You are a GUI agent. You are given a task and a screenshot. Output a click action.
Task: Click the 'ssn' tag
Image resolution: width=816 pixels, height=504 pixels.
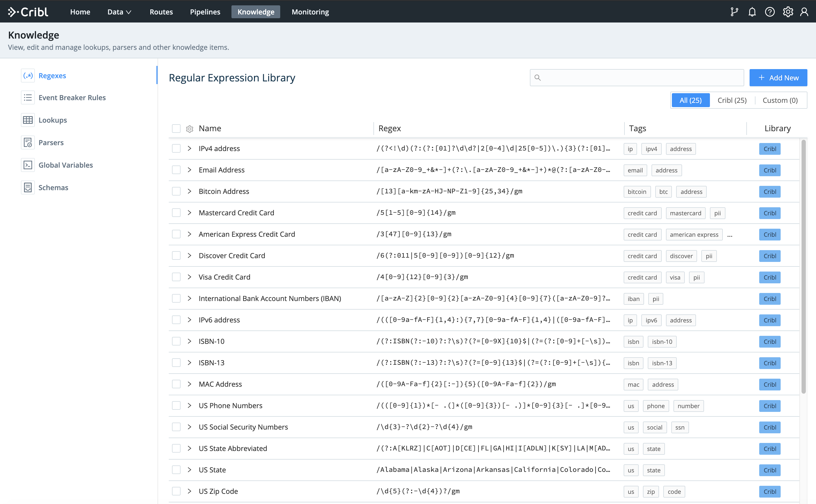pos(680,428)
